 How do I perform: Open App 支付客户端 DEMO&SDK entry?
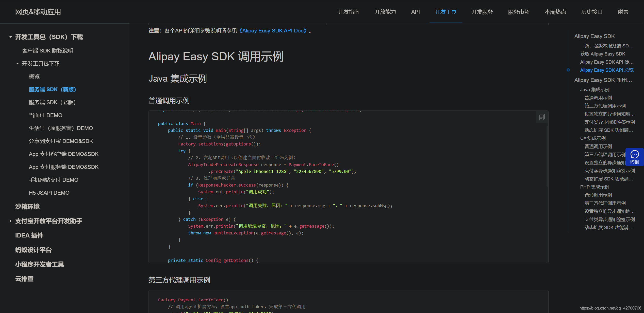tap(63, 154)
